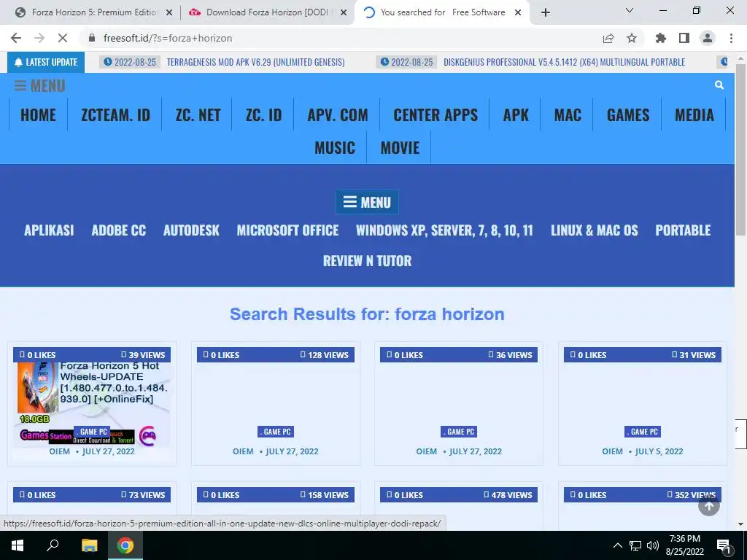Open APV. COM nav item
The height and width of the screenshot is (560, 747).
coord(337,114)
